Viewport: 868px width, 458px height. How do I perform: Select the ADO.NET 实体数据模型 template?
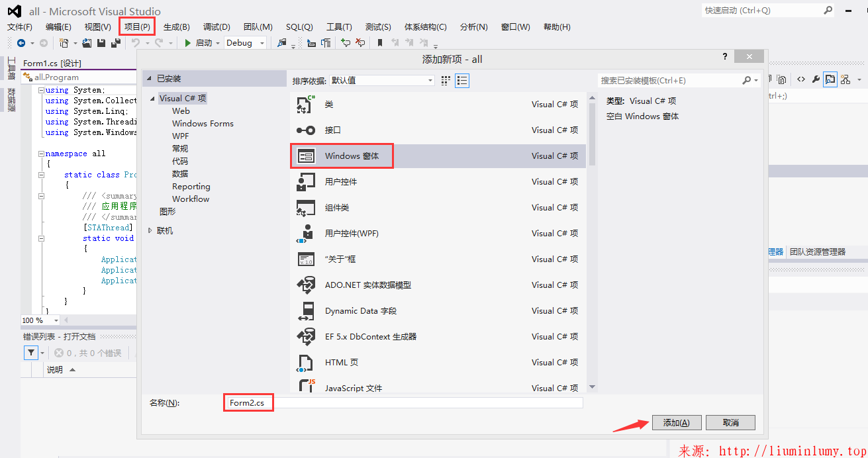tap(438, 285)
